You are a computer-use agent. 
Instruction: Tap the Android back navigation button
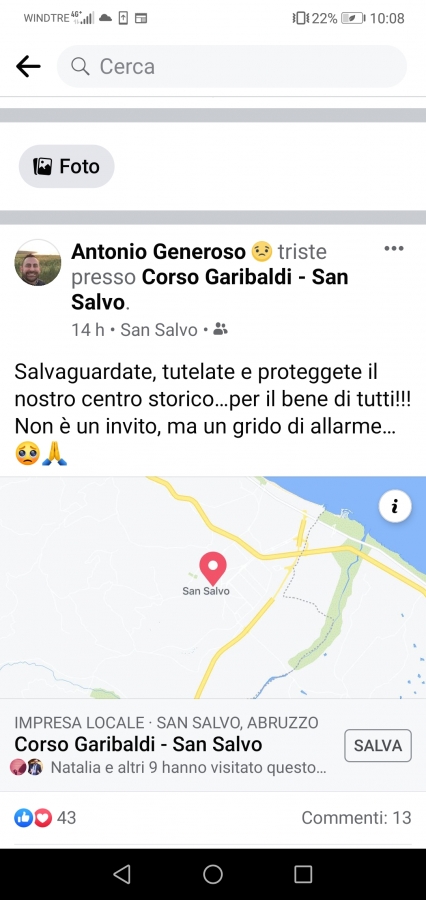[x=122, y=874]
